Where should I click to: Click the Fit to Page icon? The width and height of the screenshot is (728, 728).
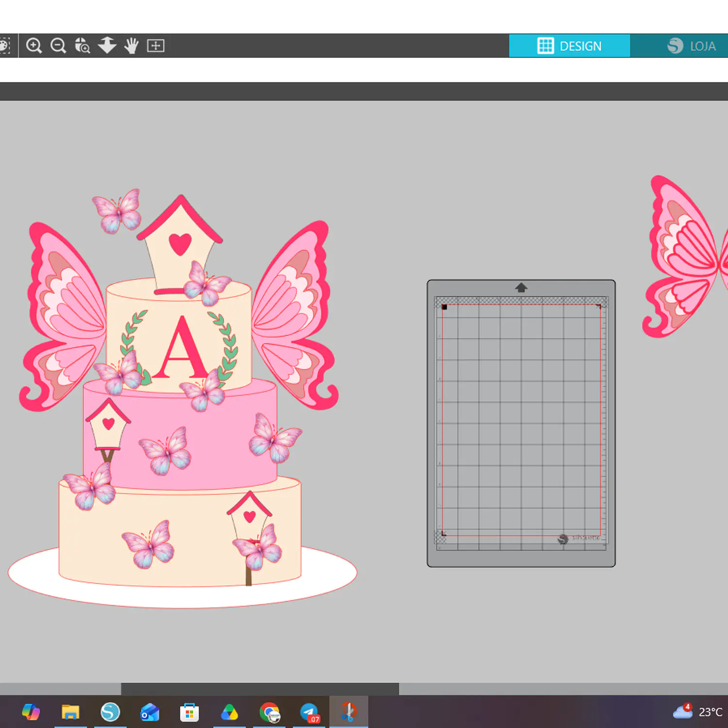pos(156,46)
